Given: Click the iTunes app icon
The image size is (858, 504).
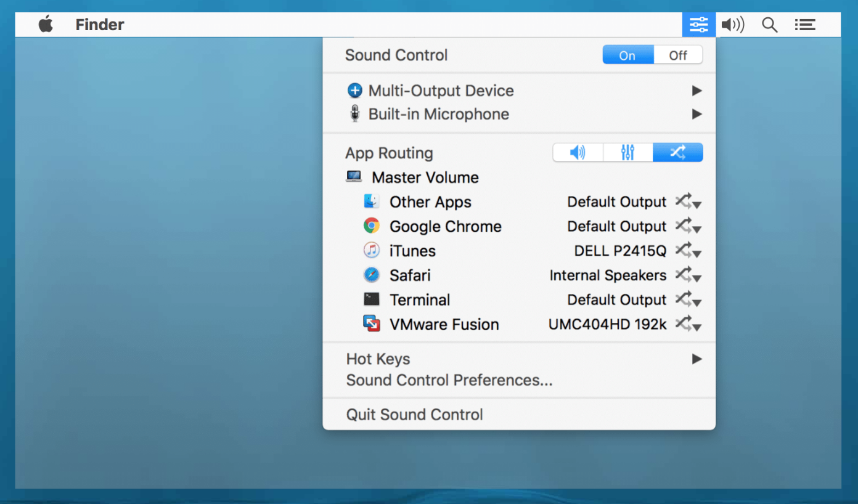Looking at the screenshot, I should (371, 250).
